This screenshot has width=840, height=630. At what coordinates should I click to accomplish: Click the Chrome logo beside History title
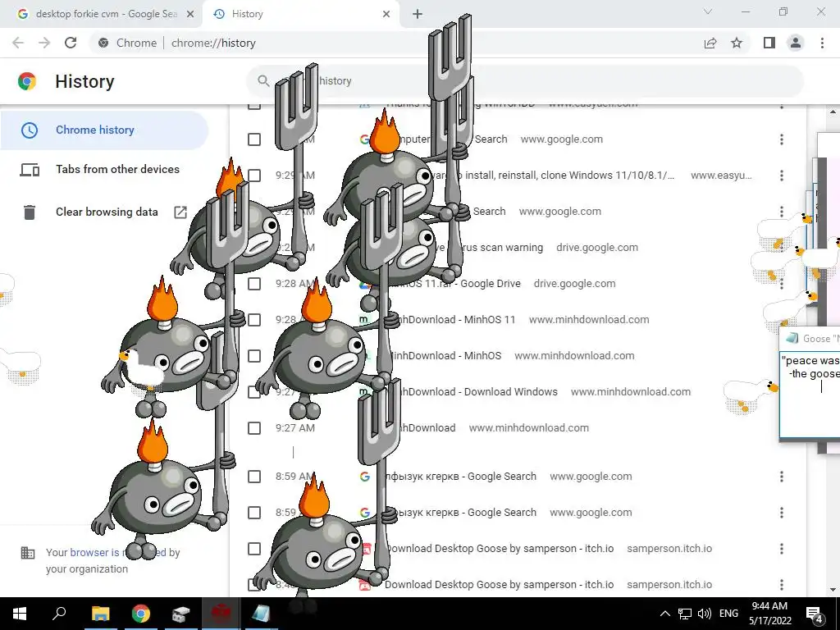coord(27,81)
